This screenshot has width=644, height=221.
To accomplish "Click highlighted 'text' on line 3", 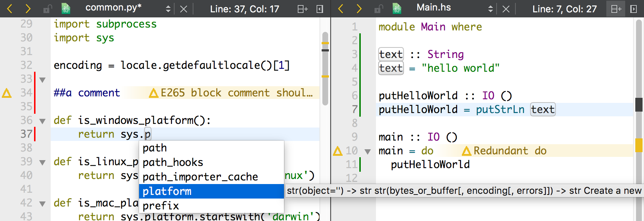I will (x=391, y=54).
